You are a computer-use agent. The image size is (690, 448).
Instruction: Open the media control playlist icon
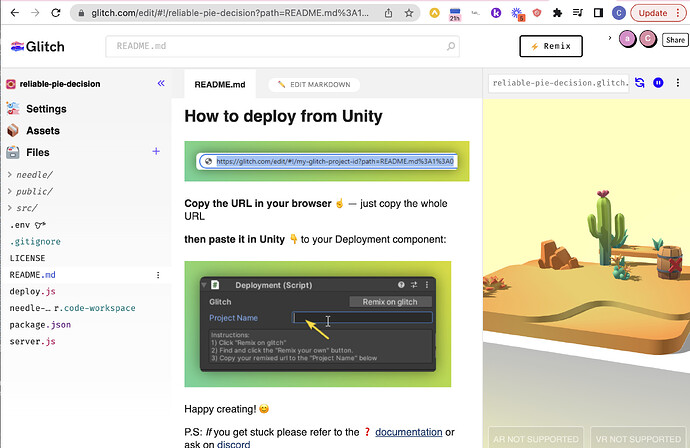click(578, 13)
